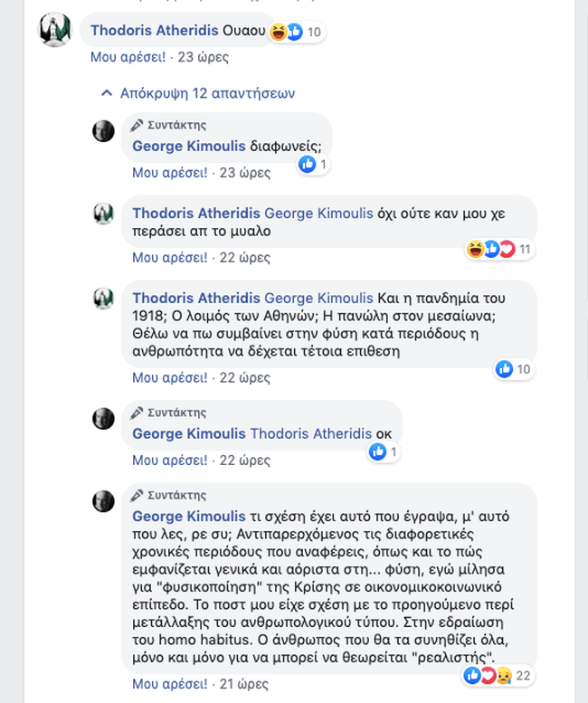
Task: Click Thodoris Atheridis' top comment avatar
Action: 53,31
